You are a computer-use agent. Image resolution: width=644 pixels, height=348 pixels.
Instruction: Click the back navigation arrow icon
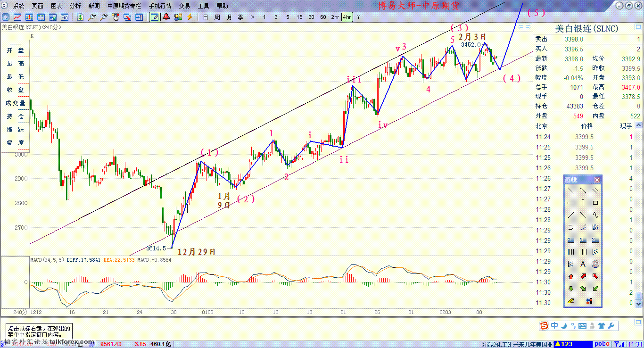(6, 17)
